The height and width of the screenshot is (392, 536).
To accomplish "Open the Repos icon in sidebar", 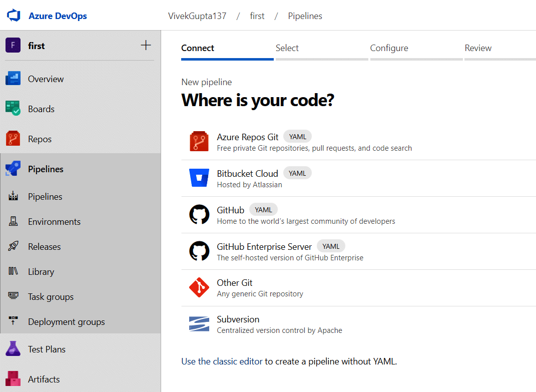I will pos(13,139).
